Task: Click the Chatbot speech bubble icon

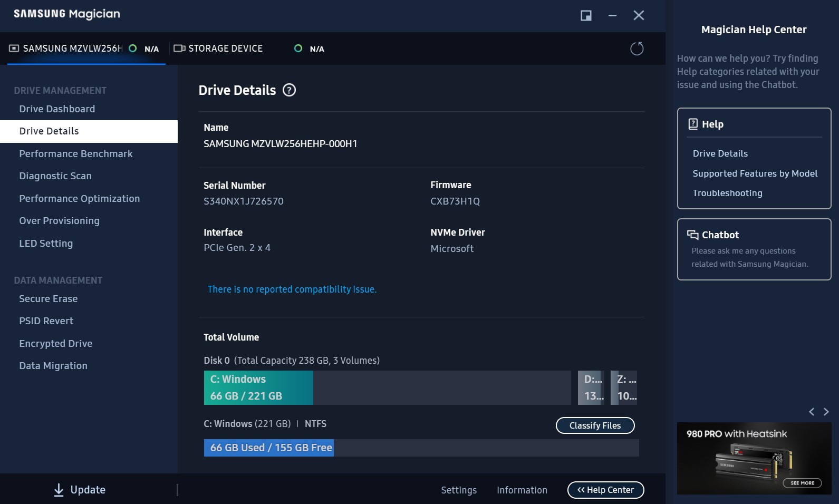Action: [692, 235]
